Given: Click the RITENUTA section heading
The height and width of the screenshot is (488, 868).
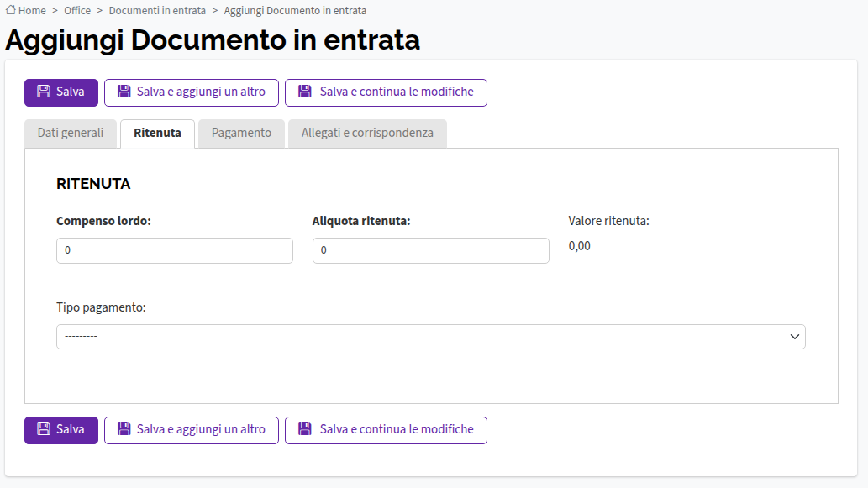Looking at the screenshot, I should tap(93, 184).
